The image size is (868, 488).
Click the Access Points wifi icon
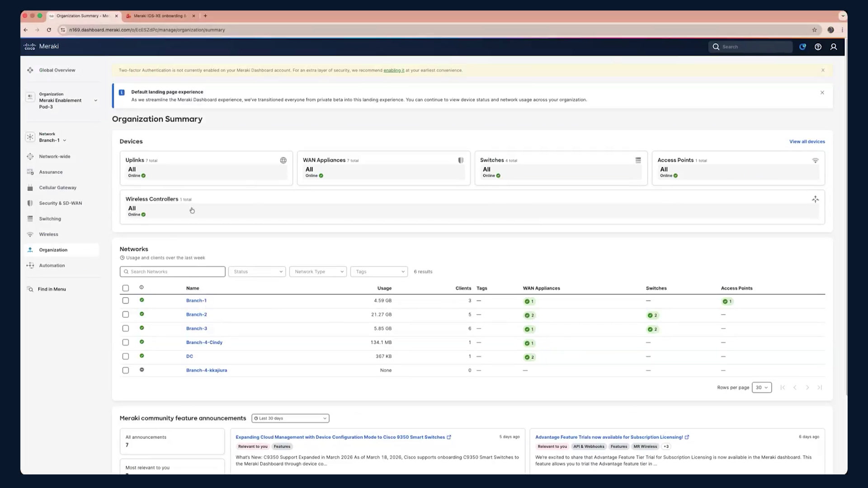(815, 160)
